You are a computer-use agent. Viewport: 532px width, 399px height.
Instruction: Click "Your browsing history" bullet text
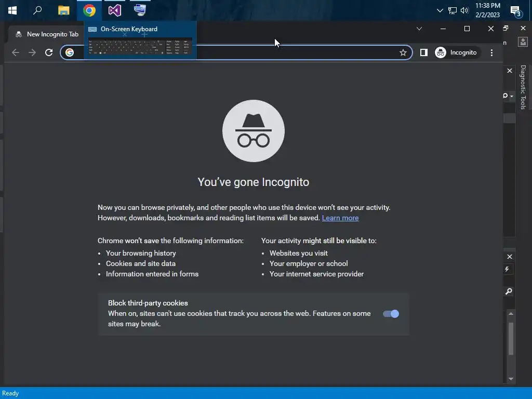[141, 253]
